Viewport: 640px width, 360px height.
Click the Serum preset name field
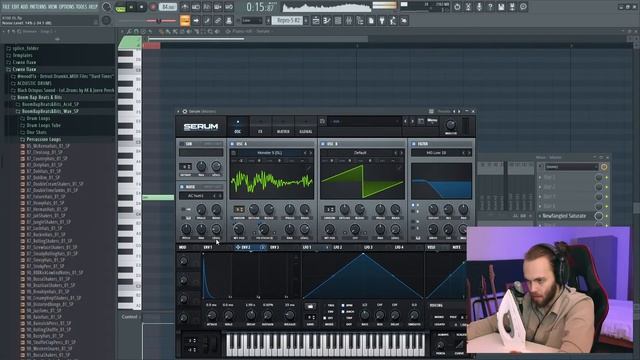[364, 121]
